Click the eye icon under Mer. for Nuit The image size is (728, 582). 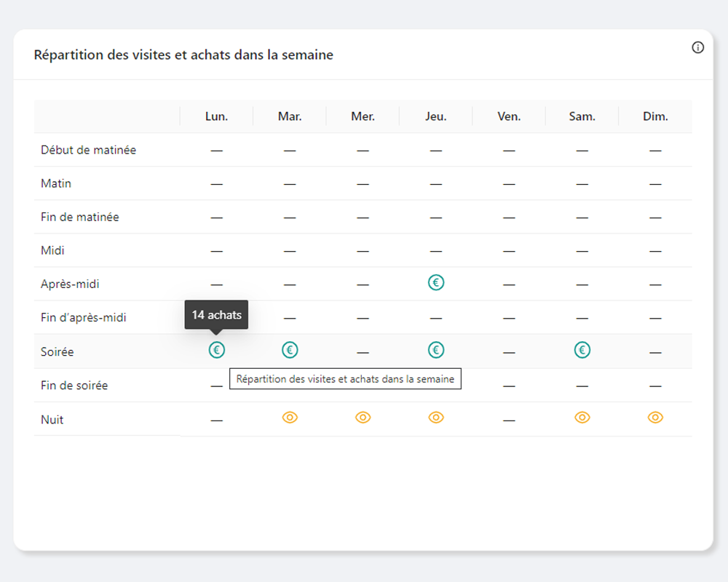(363, 418)
